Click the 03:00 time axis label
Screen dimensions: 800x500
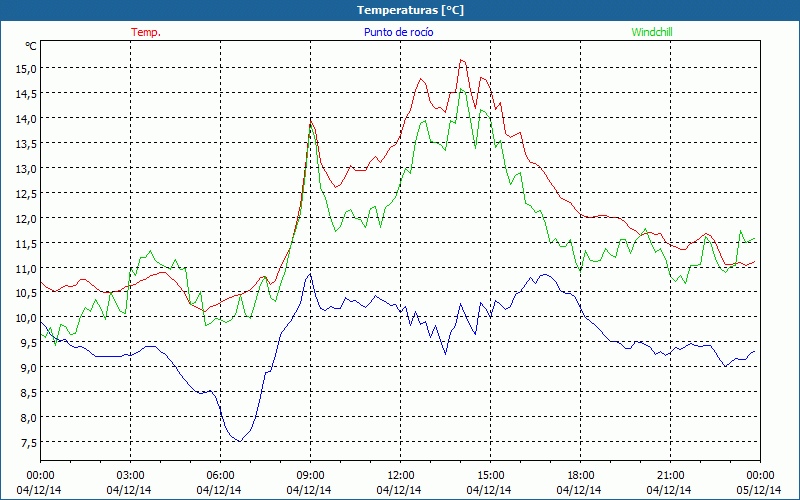pyautogui.click(x=130, y=475)
